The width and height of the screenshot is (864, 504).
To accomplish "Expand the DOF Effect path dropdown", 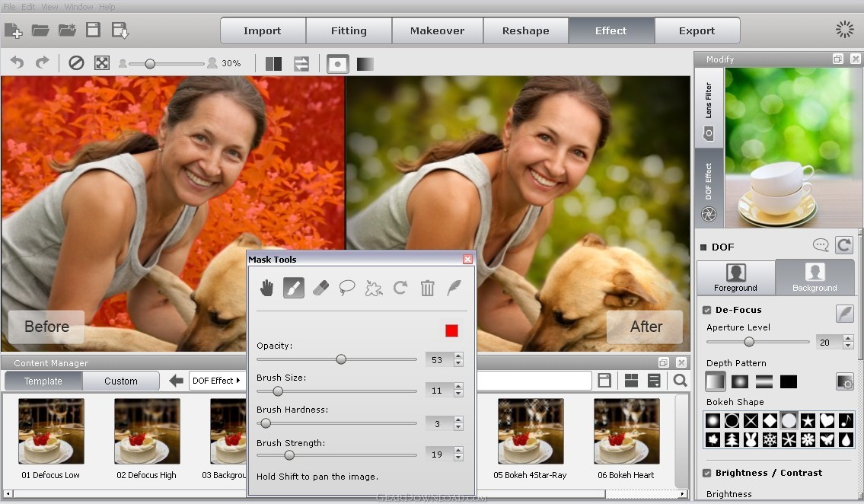I will 216,381.
